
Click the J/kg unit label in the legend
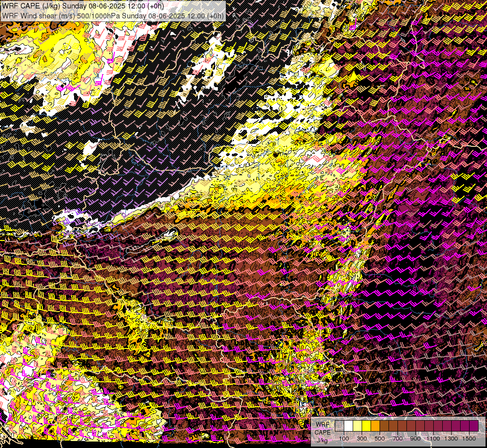coord(322,440)
